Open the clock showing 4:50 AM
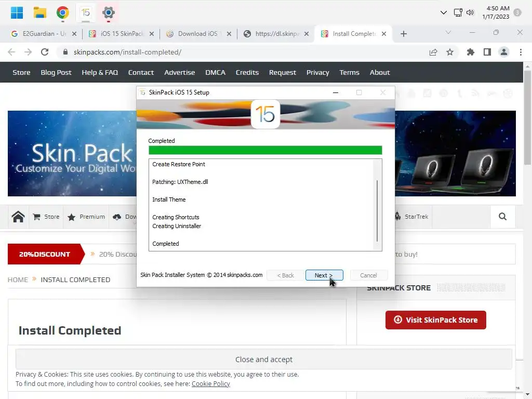532x399 pixels. click(496, 12)
